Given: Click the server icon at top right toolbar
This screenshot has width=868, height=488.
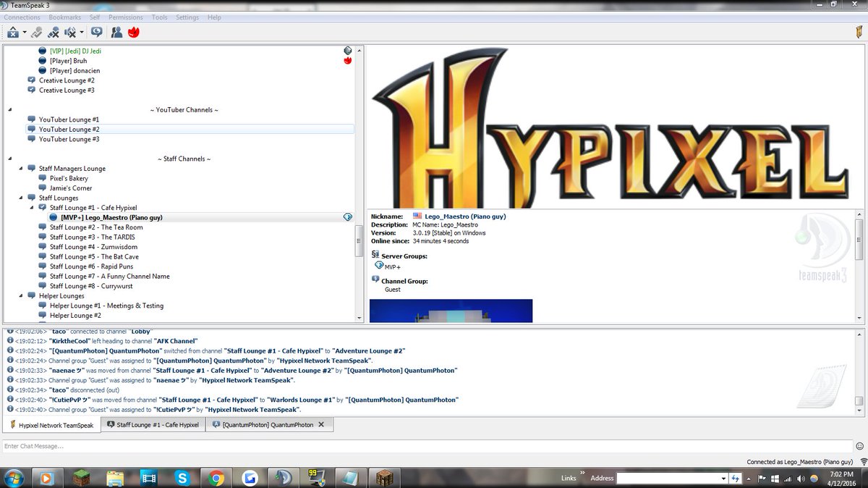Looking at the screenshot, I should [x=859, y=32].
